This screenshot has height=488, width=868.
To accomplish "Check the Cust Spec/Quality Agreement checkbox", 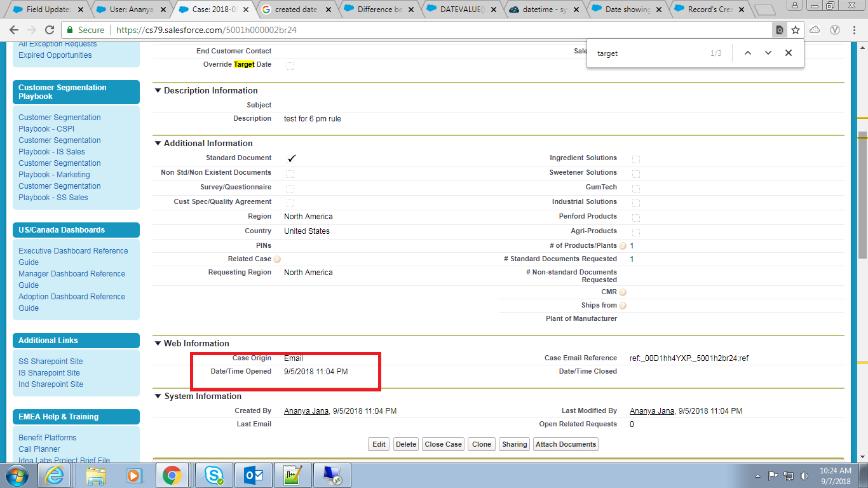I will pyautogui.click(x=290, y=203).
